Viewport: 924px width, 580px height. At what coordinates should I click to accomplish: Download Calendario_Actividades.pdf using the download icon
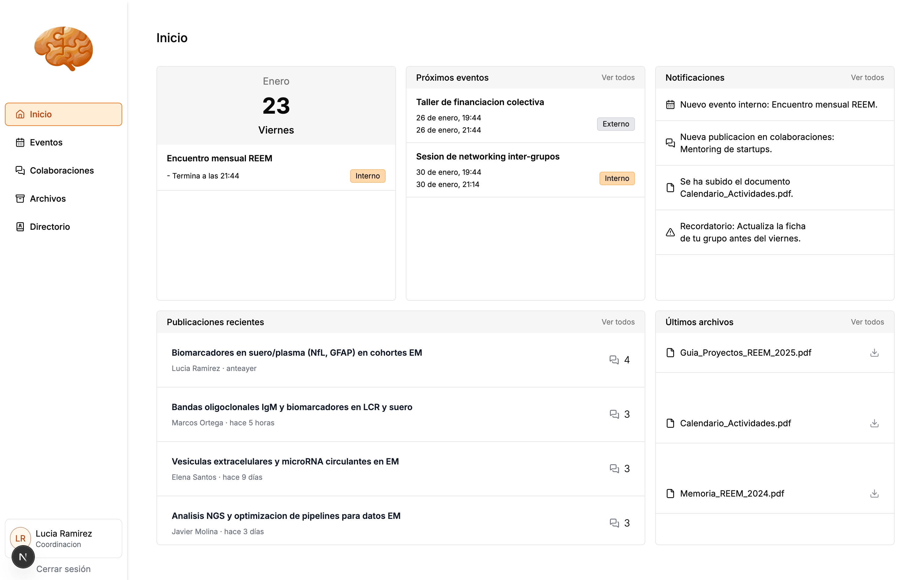[x=874, y=423]
